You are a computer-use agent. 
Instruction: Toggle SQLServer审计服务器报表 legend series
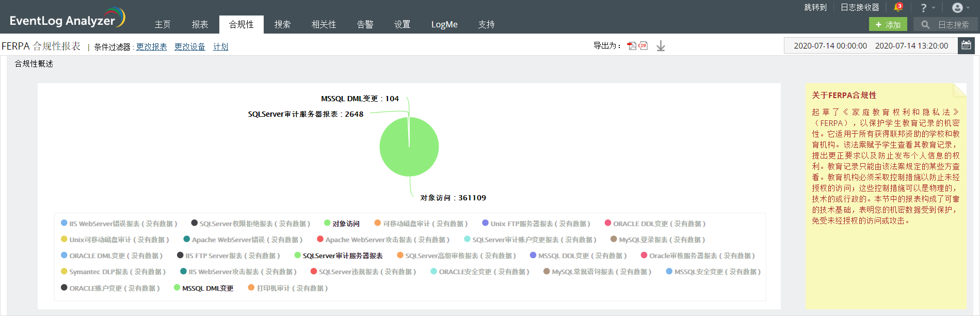tap(339, 256)
